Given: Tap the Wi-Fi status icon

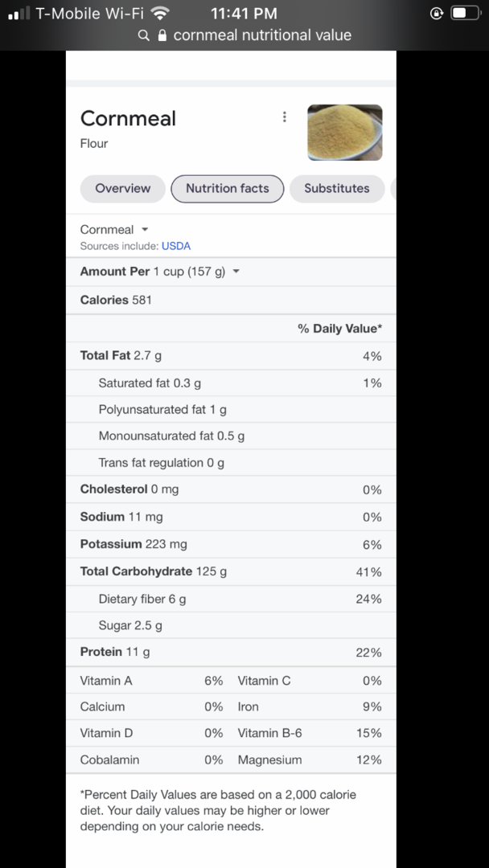Looking at the screenshot, I should click(161, 13).
